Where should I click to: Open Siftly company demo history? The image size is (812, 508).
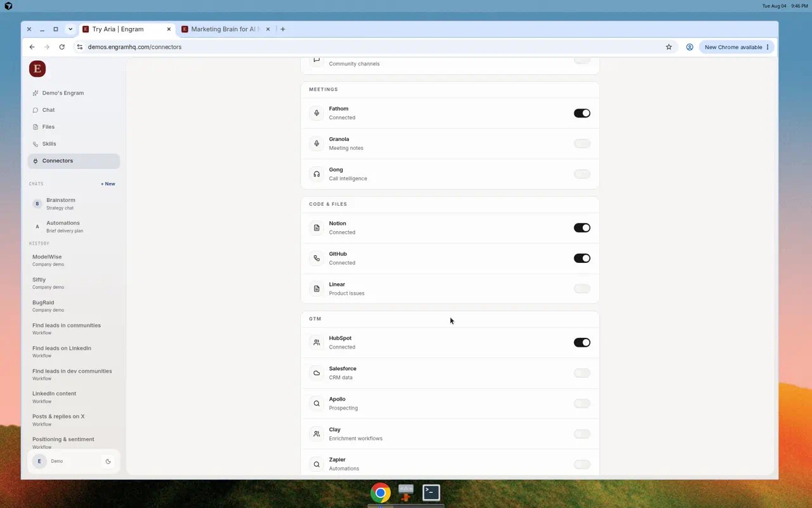74,283
